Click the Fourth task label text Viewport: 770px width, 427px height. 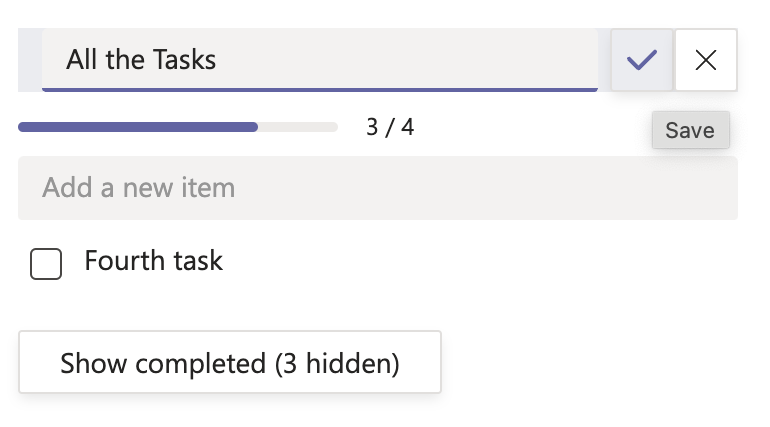[153, 262]
